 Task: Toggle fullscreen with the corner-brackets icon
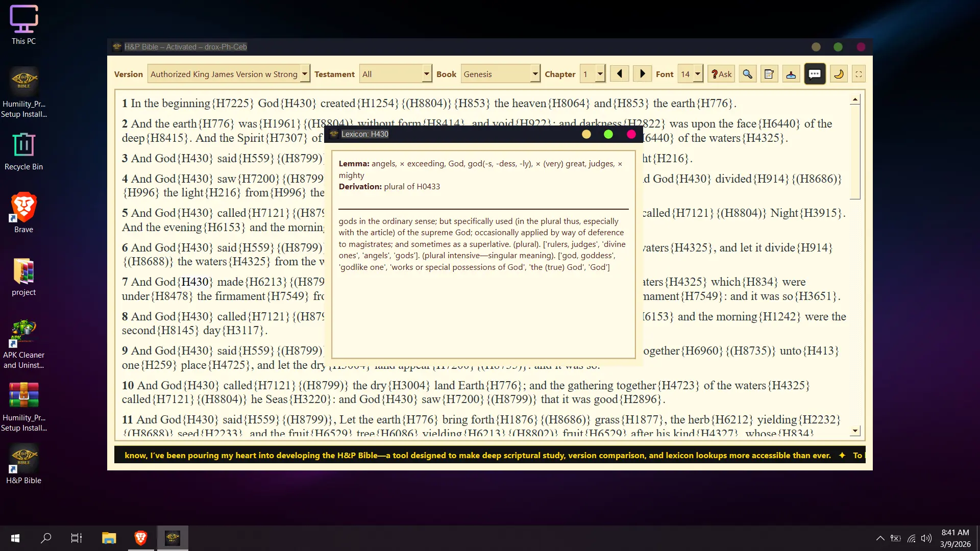[859, 74]
